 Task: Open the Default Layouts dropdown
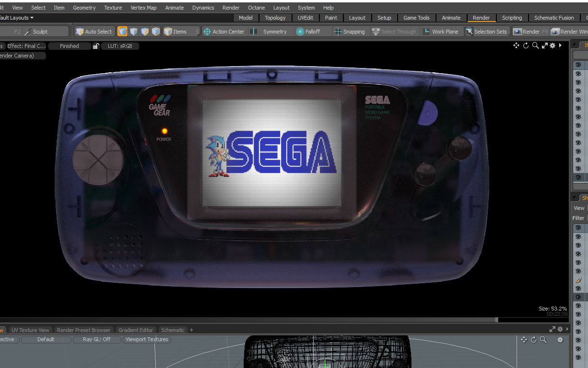coord(17,18)
